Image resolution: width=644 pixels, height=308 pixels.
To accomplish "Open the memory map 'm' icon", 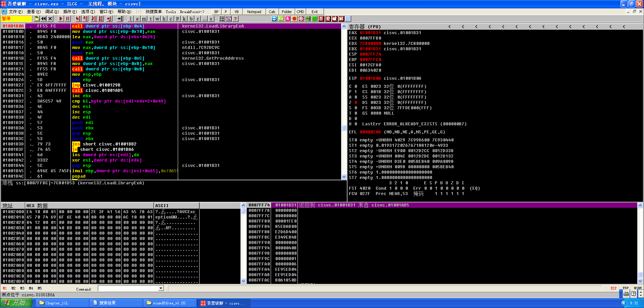I will pos(144,19).
